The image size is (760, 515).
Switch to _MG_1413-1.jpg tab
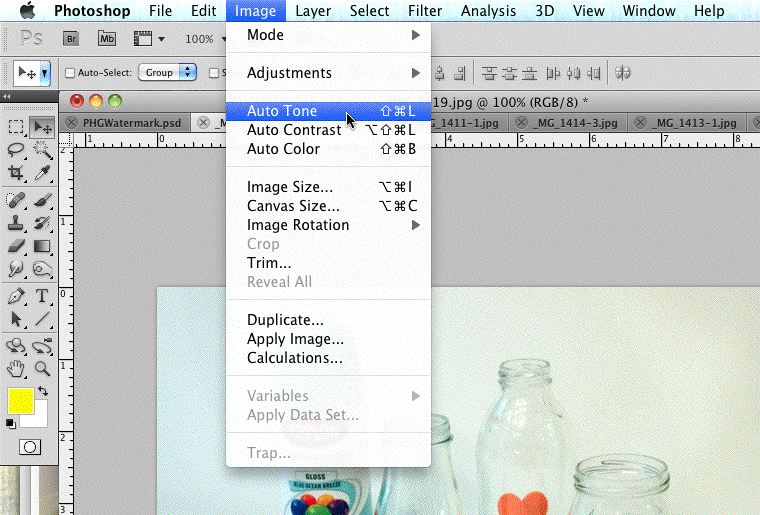pos(695,123)
